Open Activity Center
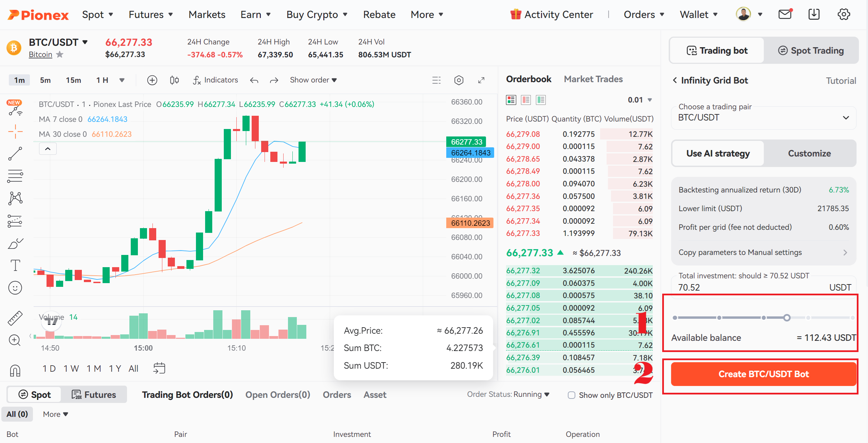This screenshot has height=443, width=868. 552,15
